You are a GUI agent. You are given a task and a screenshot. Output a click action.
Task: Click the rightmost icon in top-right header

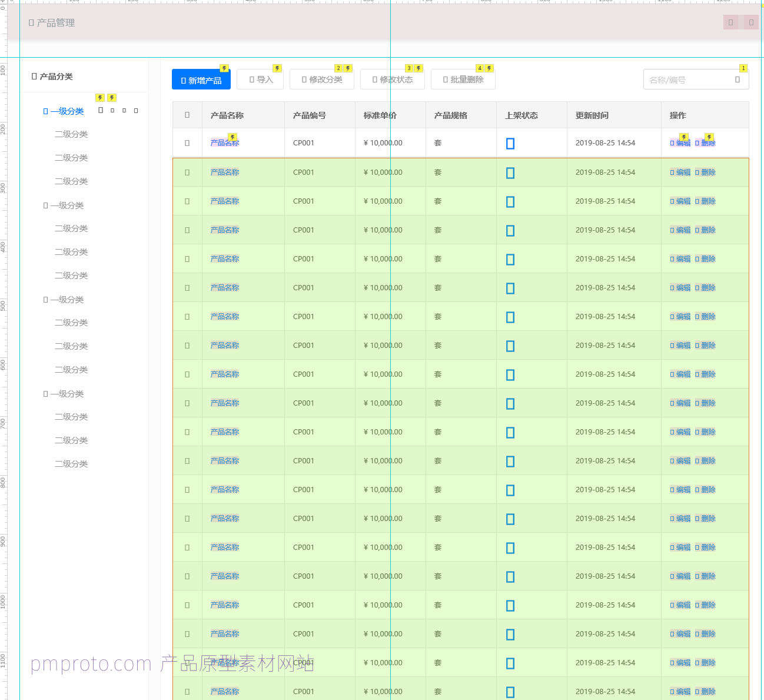coord(751,22)
